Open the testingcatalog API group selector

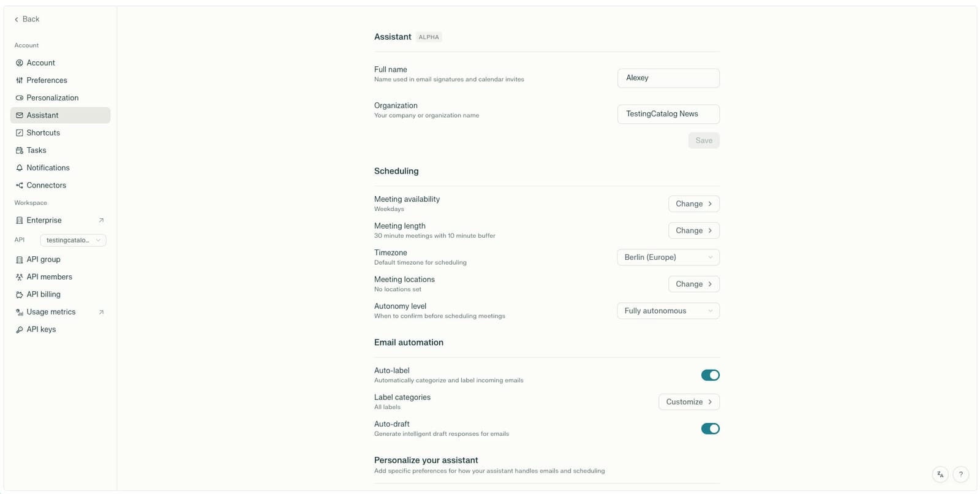coord(73,240)
